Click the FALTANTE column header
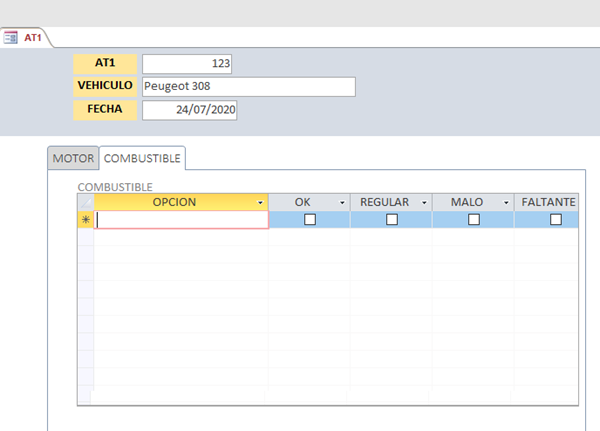Viewport: 600px width, 431px height. tap(546, 202)
